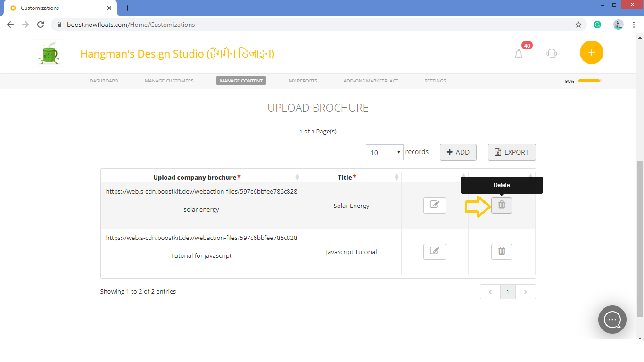Click the ADD button

458,152
